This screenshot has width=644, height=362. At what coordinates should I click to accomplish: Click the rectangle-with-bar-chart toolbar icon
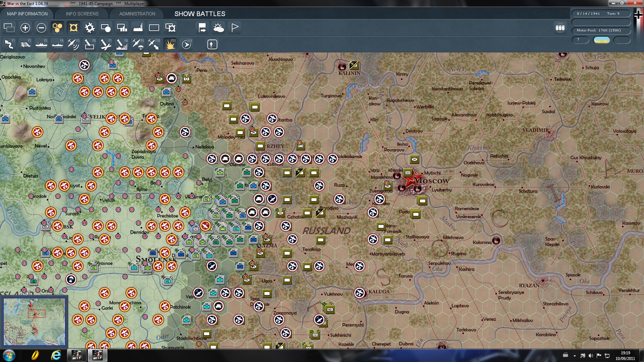pyautogui.click(x=122, y=28)
